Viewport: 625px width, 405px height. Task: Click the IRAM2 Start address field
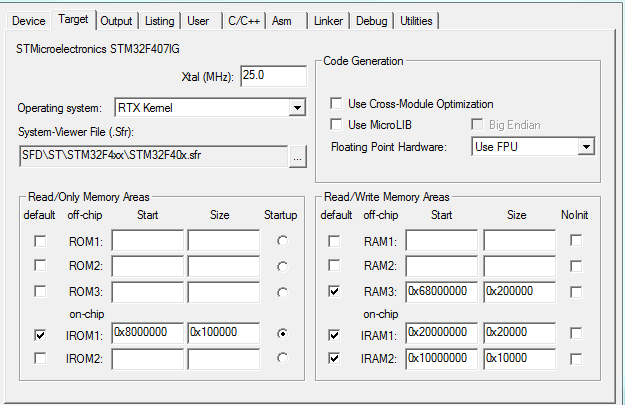click(442, 359)
